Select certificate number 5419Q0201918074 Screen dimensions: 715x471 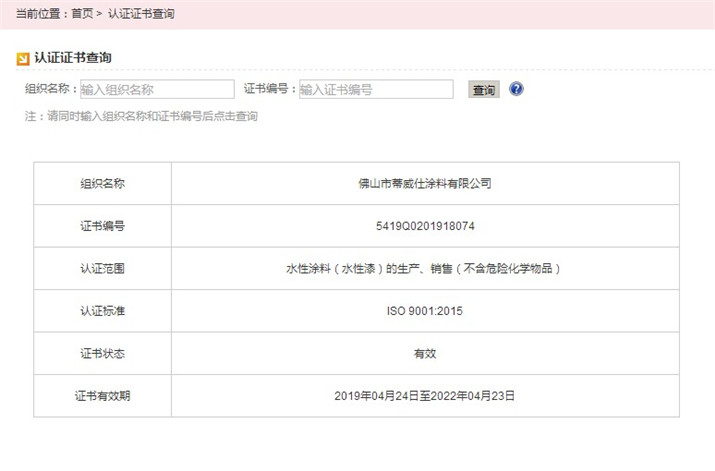[425, 226]
